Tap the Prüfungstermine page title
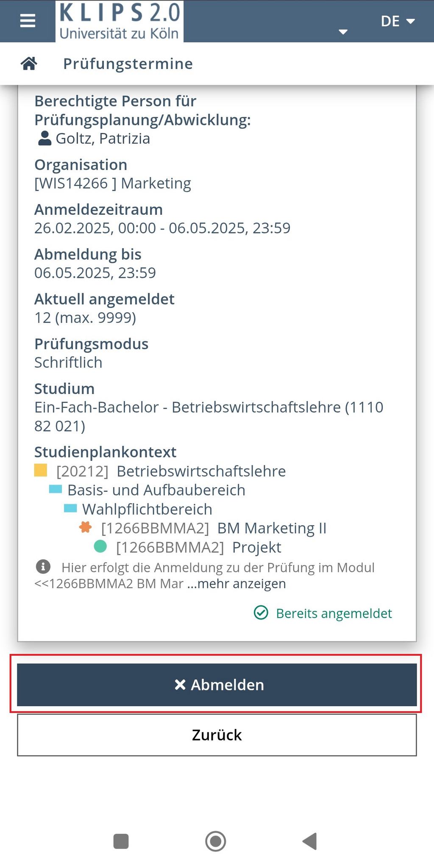The image size is (434, 868). click(x=128, y=64)
